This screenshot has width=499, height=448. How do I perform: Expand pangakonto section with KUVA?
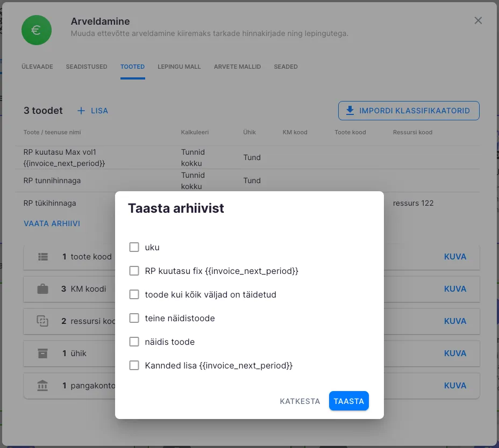455,386
